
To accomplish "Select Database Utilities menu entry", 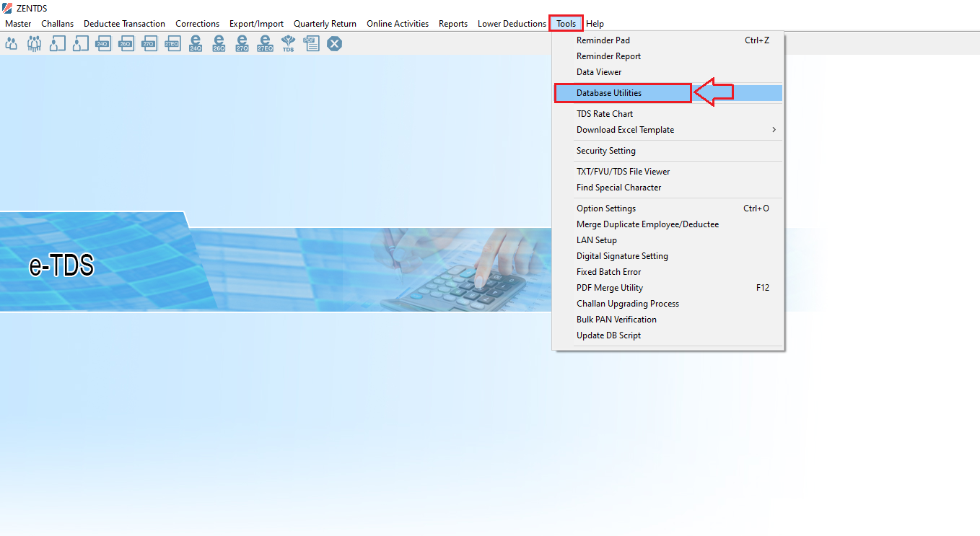I will point(668,93).
